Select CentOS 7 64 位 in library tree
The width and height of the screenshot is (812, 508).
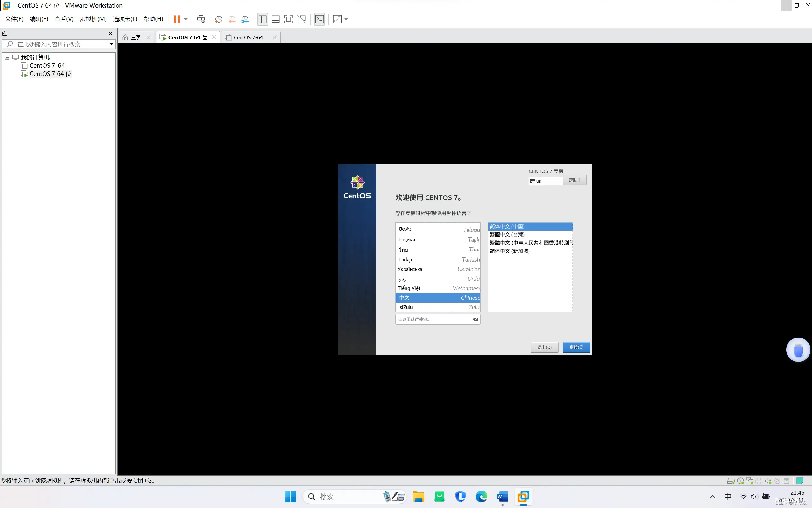click(51, 74)
